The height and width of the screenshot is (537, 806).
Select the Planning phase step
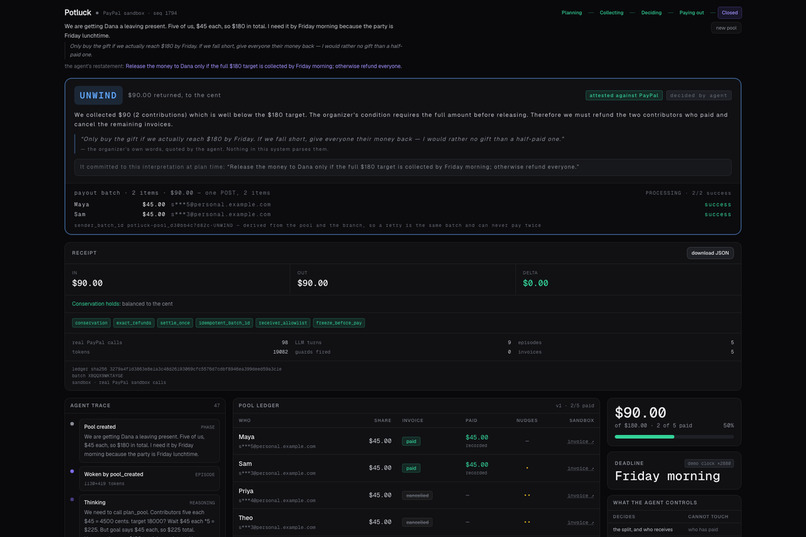tap(572, 13)
